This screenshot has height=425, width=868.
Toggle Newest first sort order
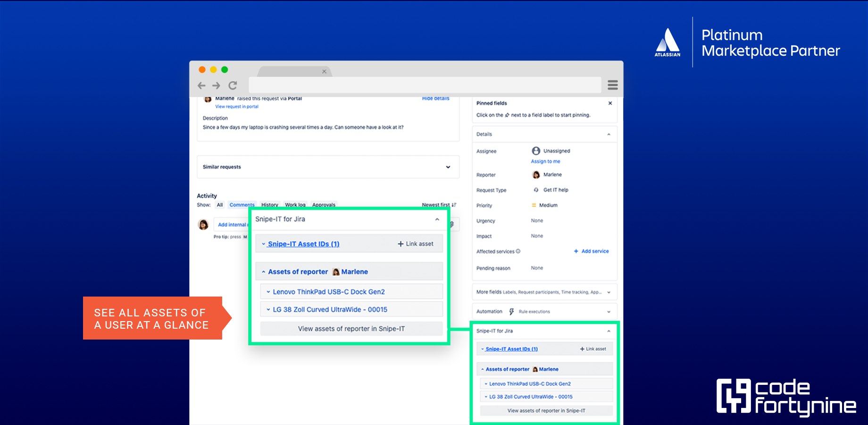pyautogui.click(x=439, y=205)
